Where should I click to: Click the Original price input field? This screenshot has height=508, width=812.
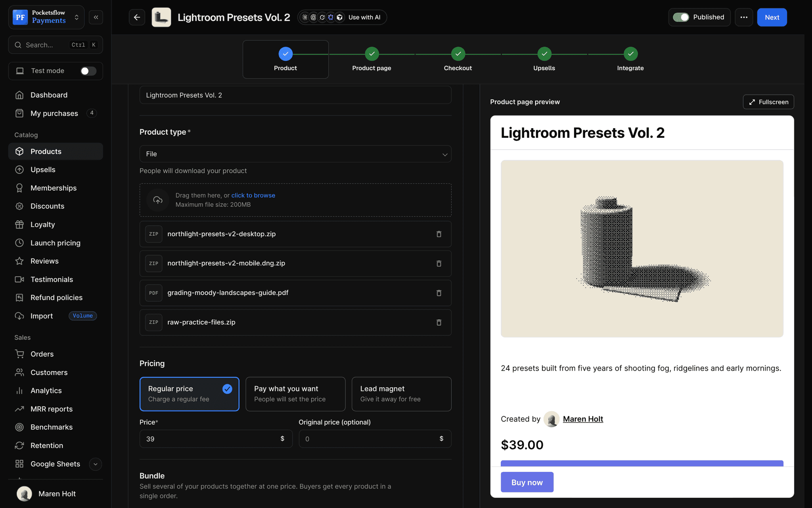[x=375, y=439]
